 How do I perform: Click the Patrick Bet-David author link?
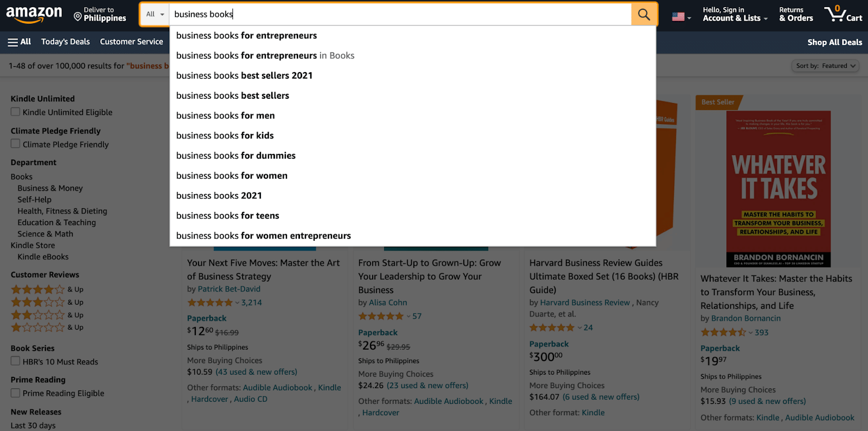229,289
